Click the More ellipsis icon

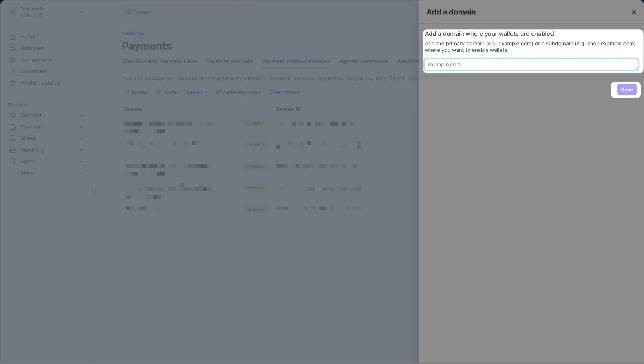pyautogui.click(x=13, y=173)
